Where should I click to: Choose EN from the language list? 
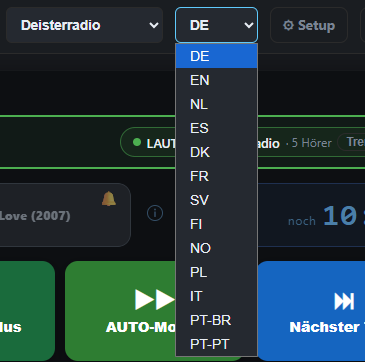click(216, 80)
